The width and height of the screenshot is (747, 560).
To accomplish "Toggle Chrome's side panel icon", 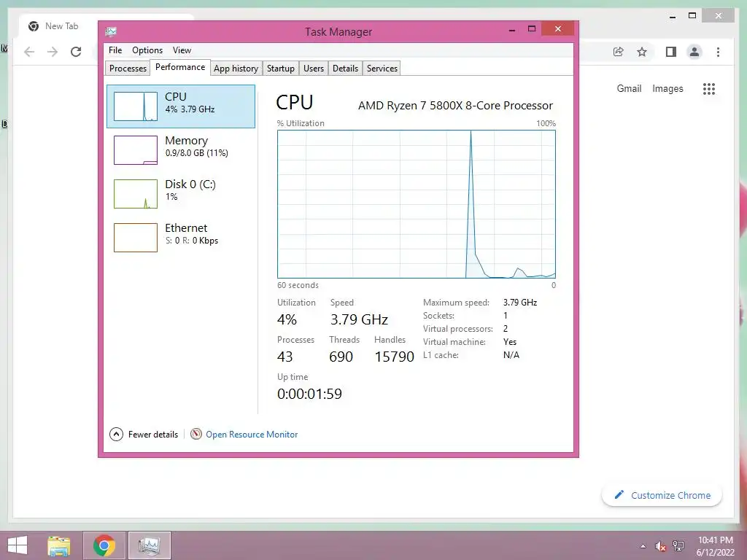I will click(671, 52).
